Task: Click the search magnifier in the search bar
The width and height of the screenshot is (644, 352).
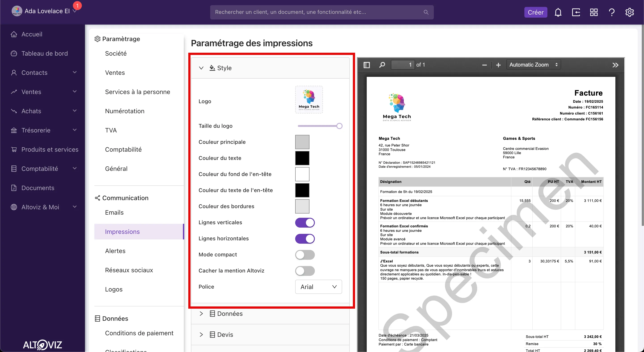Action: pos(426,12)
